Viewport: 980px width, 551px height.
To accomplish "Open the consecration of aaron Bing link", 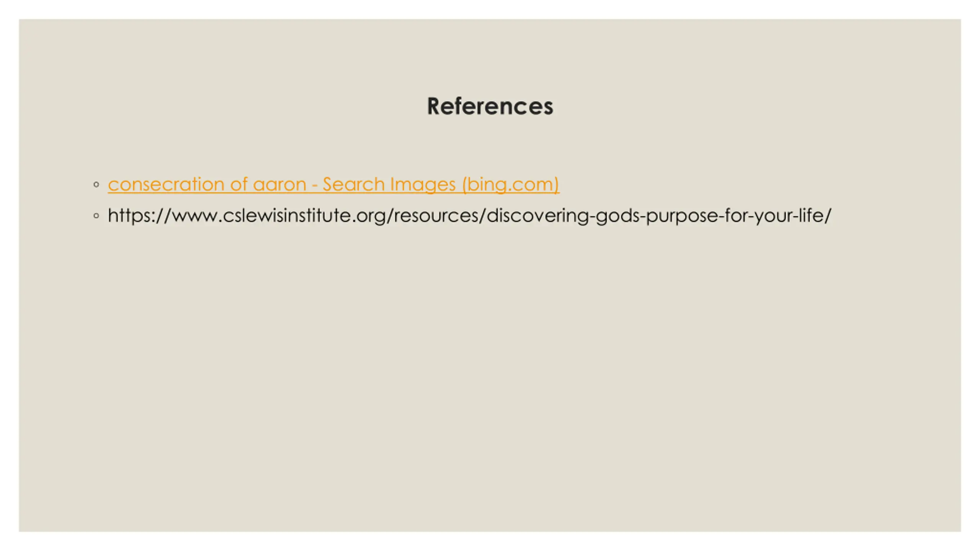I will pos(333,184).
